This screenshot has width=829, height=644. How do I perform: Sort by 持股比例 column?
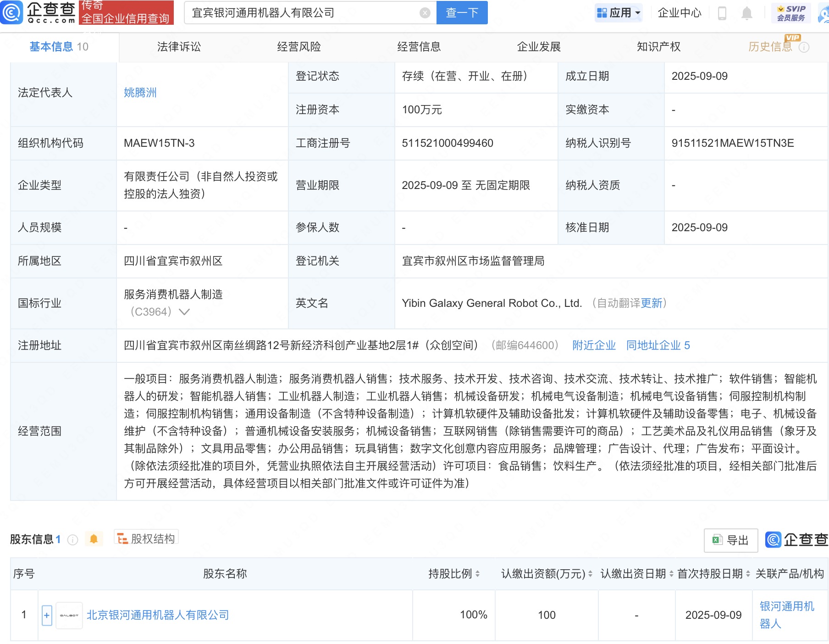click(477, 574)
